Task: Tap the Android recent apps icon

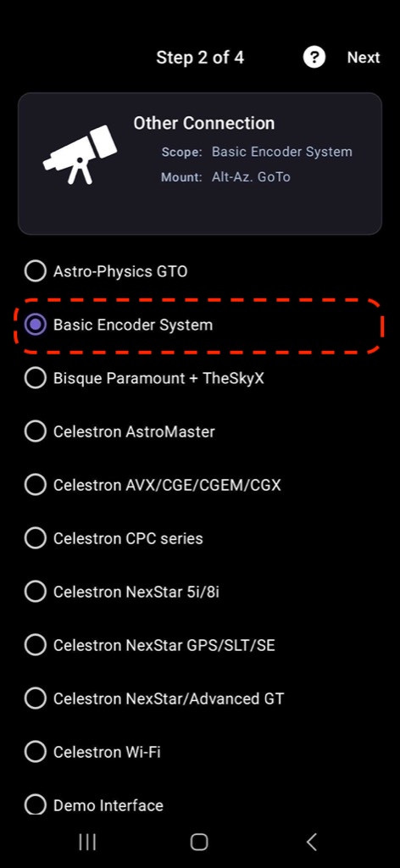Action: 87,842
